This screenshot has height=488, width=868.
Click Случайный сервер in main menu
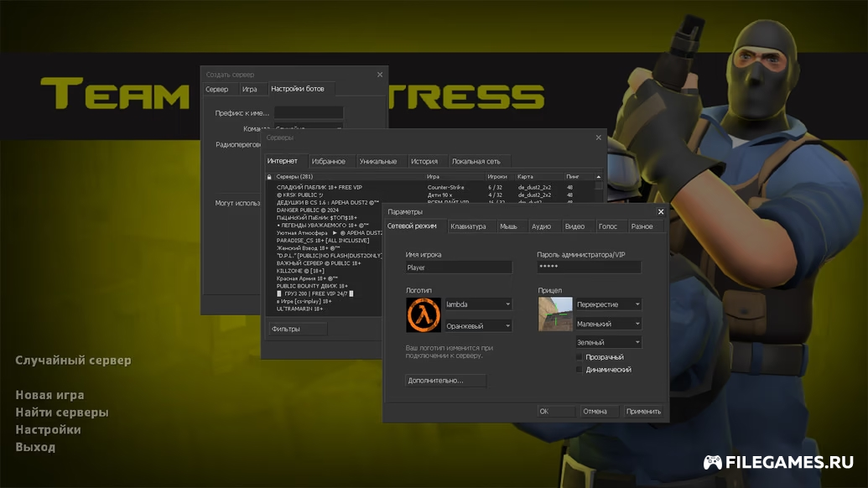73,361
